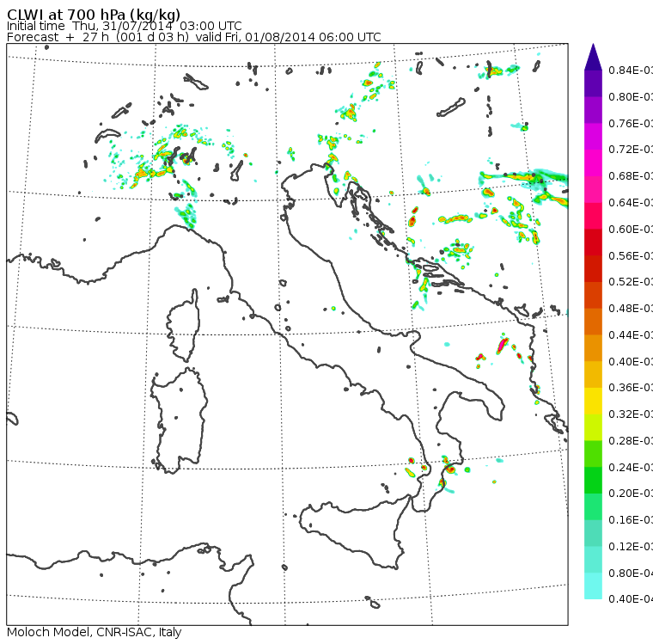Pick the color band between 0.80E-03 and 0.84E-03

tap(593, 83)
